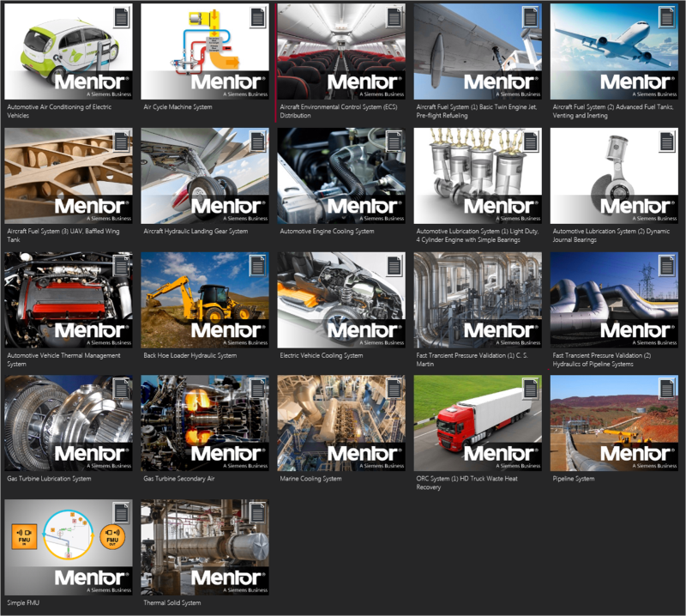This screenshot has width=686, height=616.
Task: Click 'Electric Vehicle Cooling System' title text
Action: click(321, 355)
